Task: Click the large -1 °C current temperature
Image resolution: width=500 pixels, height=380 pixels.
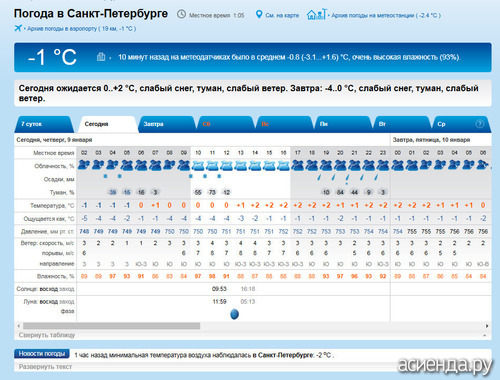Action: tap(52, 57)
